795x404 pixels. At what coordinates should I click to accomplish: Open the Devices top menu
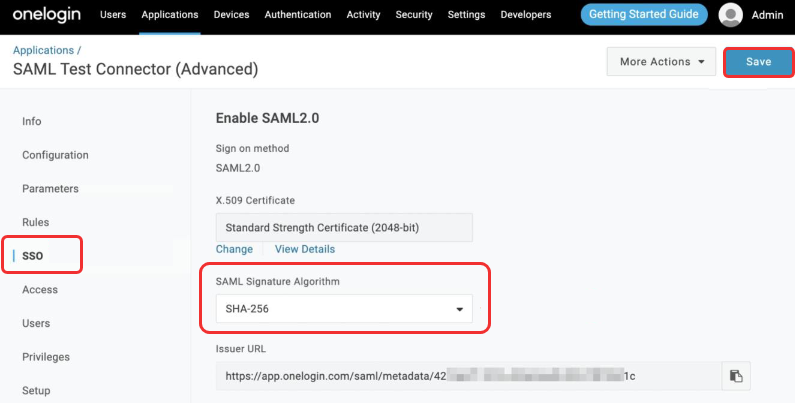[x=232, y=15]
